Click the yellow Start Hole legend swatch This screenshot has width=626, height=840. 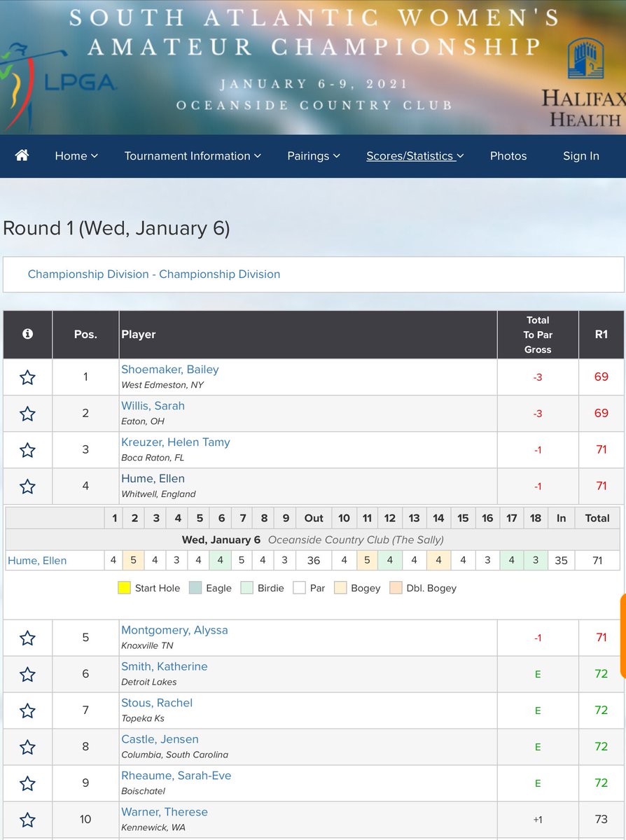point(124,588)
